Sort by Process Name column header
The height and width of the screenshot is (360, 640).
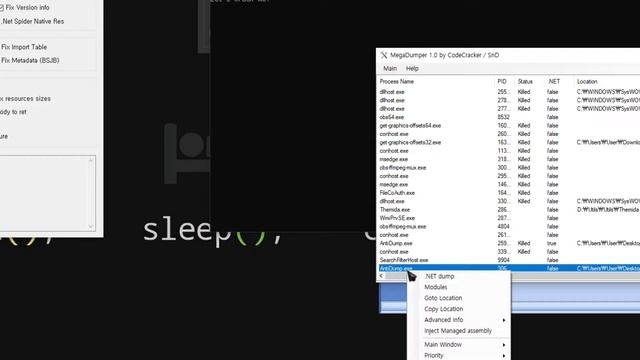coord(436,82)
